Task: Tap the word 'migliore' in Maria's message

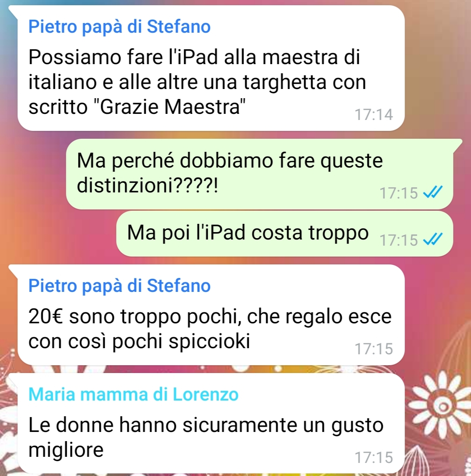Action: 66,449
